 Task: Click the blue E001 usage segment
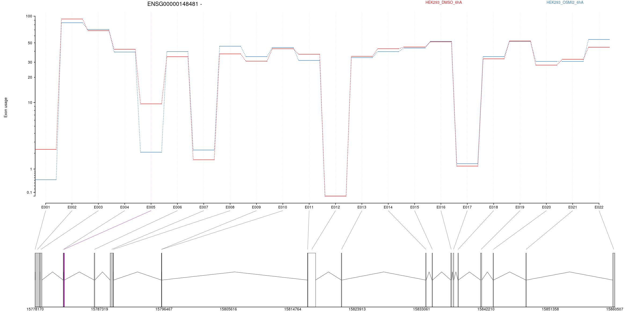[x=46, y=180]
